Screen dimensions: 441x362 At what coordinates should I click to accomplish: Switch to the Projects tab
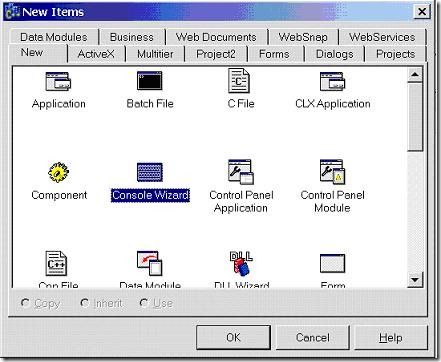395,54
